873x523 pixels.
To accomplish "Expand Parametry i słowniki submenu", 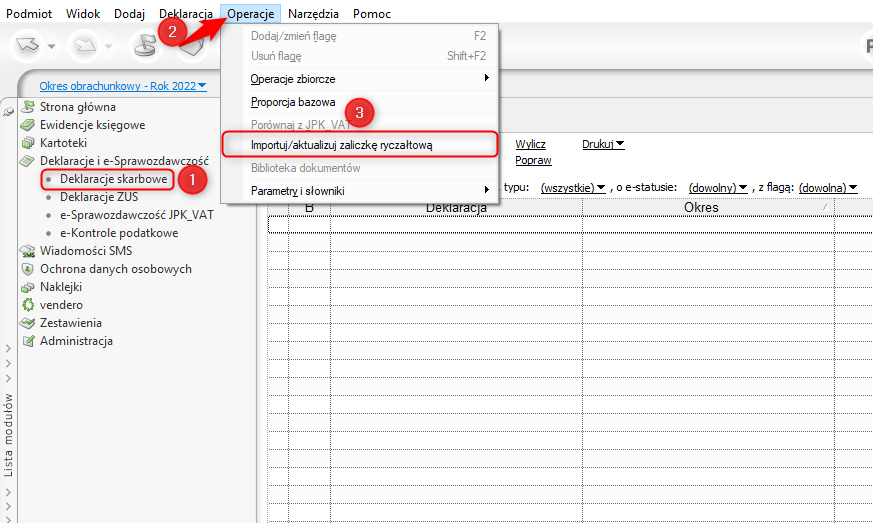I will (360, 190).
